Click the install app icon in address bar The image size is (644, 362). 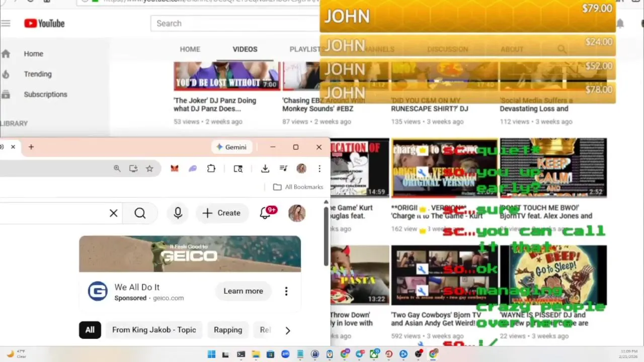pyautogui.click(x=133, y=169)
